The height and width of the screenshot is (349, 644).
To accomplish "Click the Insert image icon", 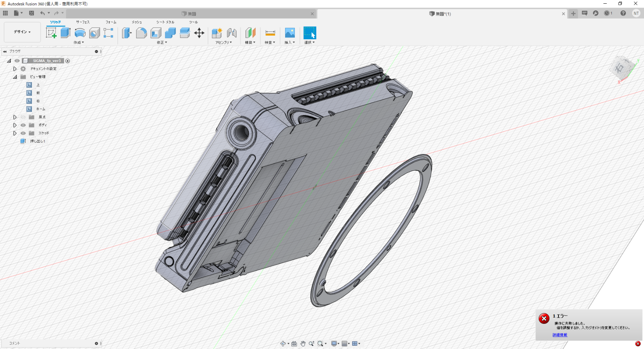I will [290, 33].
